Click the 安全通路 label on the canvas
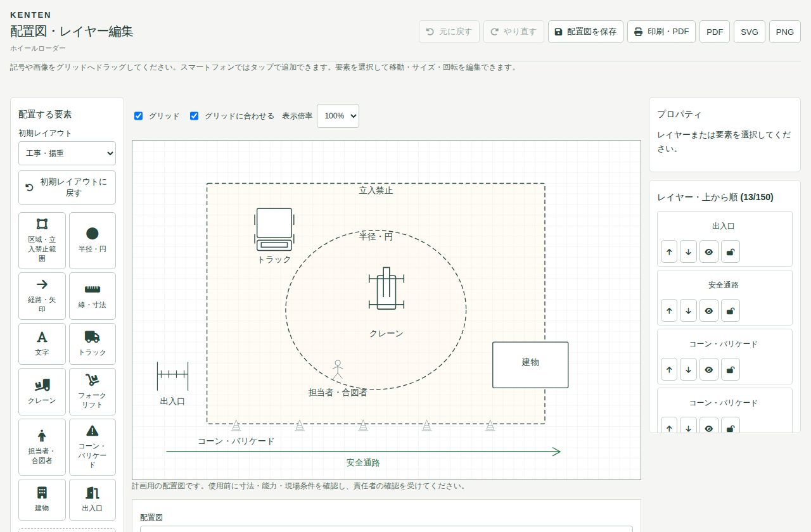 (363, 462)
